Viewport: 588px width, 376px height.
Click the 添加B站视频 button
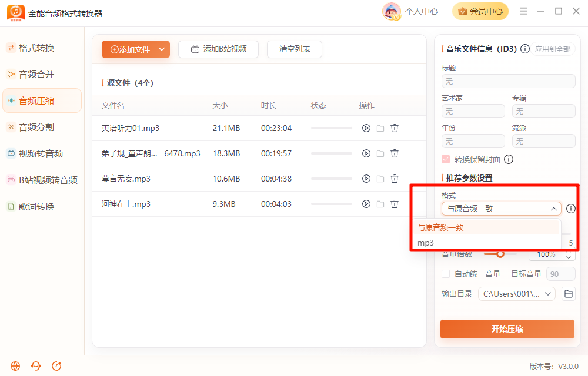[x=218, y=49]
